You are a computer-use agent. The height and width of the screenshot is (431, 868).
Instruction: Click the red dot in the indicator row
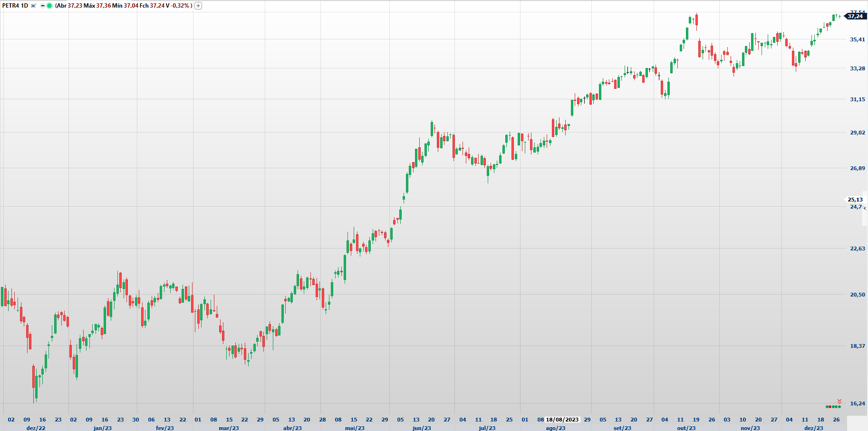(x=830, y=407)
